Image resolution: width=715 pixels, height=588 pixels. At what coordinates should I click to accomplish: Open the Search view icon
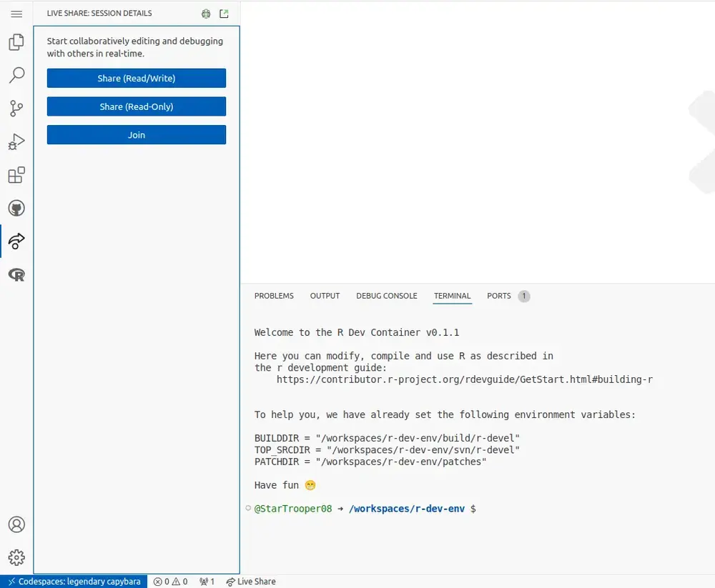[x=16, y=75]
